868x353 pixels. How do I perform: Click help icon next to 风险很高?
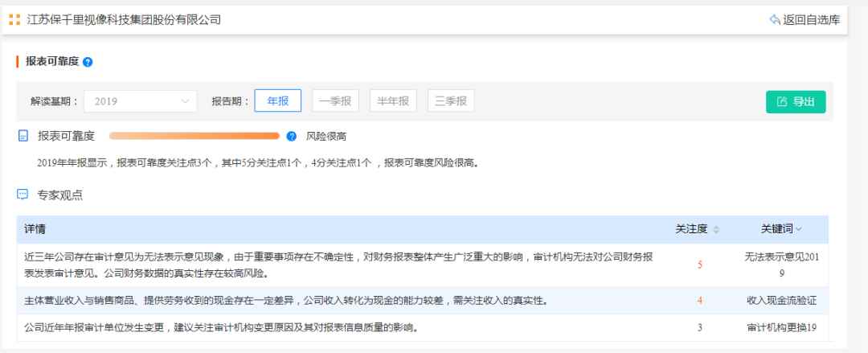[x=292, y=137]
